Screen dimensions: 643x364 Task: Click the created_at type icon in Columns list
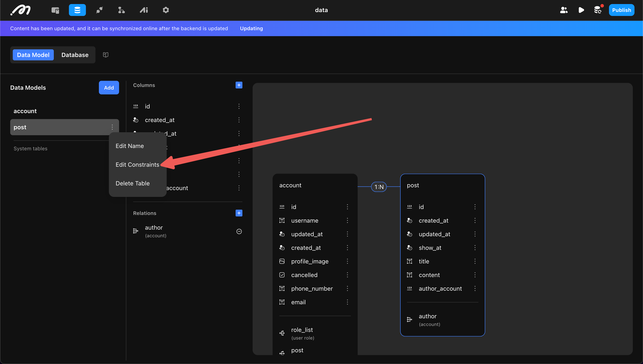135,120
